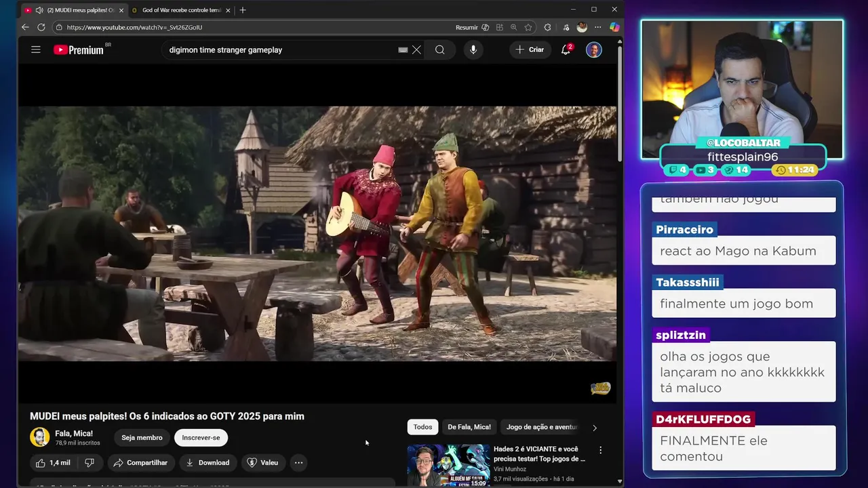Image resolution: width=868 pixels, height=488 pixels.
Task: Open the Fala, Mica! channel name link
Action: coord(74,433)
